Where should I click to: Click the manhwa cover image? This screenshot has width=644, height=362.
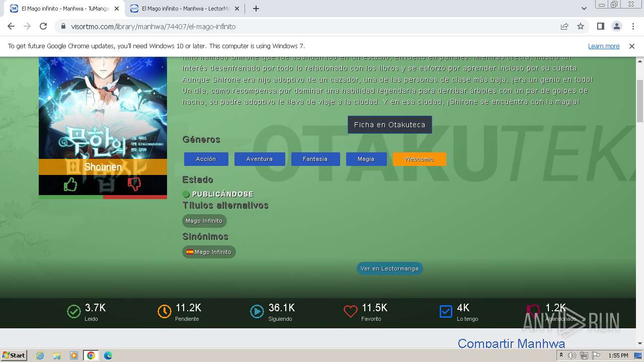[103, 108]
